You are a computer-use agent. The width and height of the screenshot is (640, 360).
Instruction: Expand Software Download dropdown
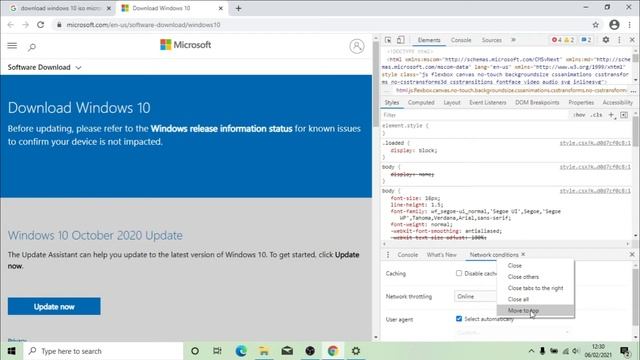click(x=44, y=67)
